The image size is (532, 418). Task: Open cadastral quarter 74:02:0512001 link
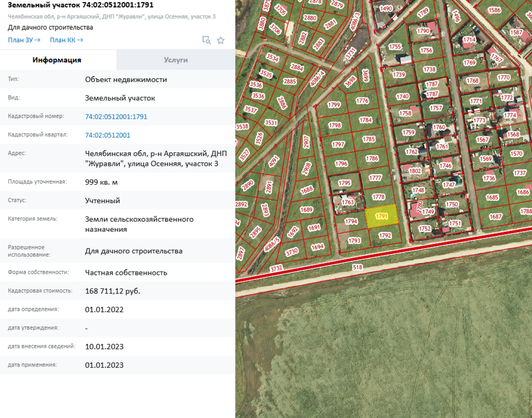coord(107,135)
